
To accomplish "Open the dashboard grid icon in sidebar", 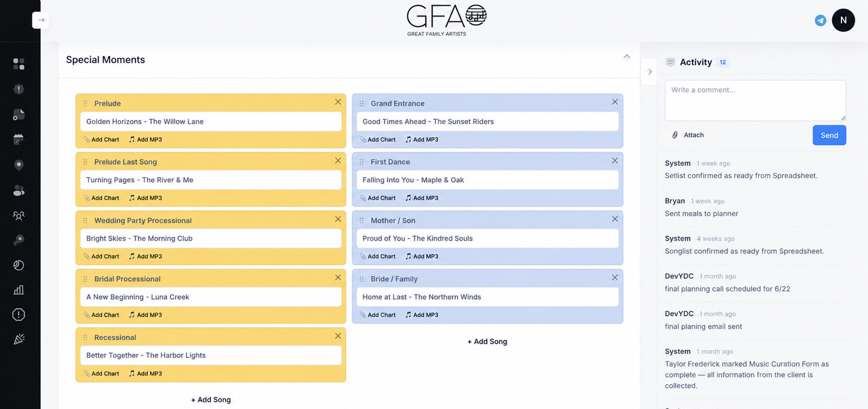I will click(x=19, y=64).
